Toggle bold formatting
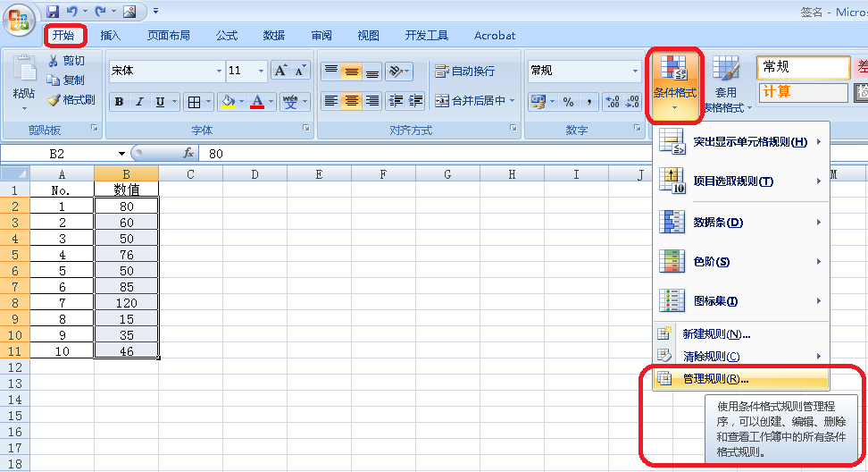Image resolution: width=868 pixels, height=472 pixels. [119, 102]
